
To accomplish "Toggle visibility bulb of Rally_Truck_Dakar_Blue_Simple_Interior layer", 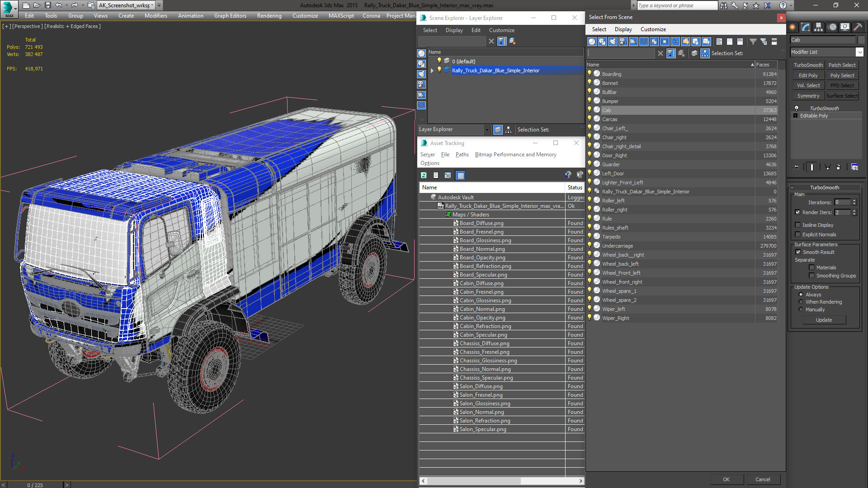I will (439, 70).
